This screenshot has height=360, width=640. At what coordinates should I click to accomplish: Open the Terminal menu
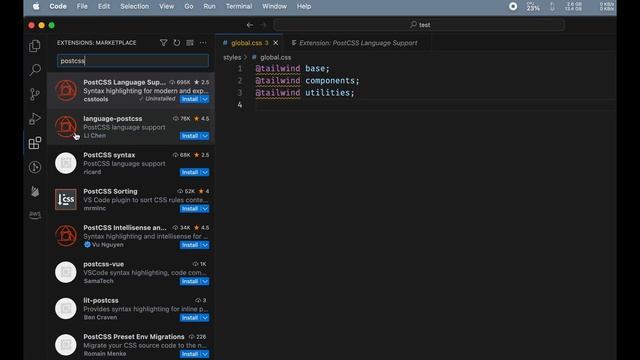click(239, 6)
